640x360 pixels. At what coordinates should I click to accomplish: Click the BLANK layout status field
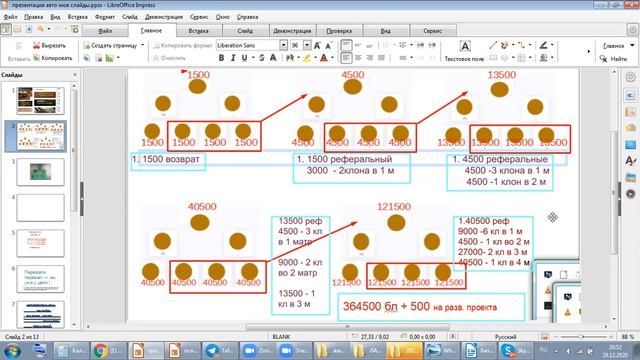tap(281, 337)
